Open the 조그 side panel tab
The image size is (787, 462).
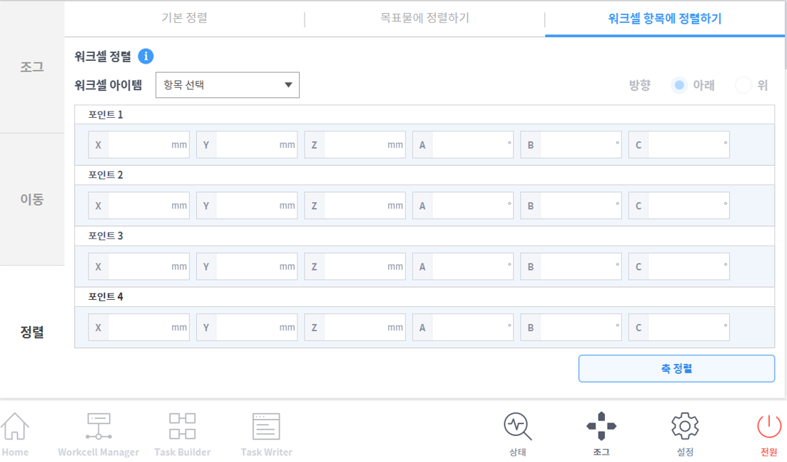[x=32, y=67]
